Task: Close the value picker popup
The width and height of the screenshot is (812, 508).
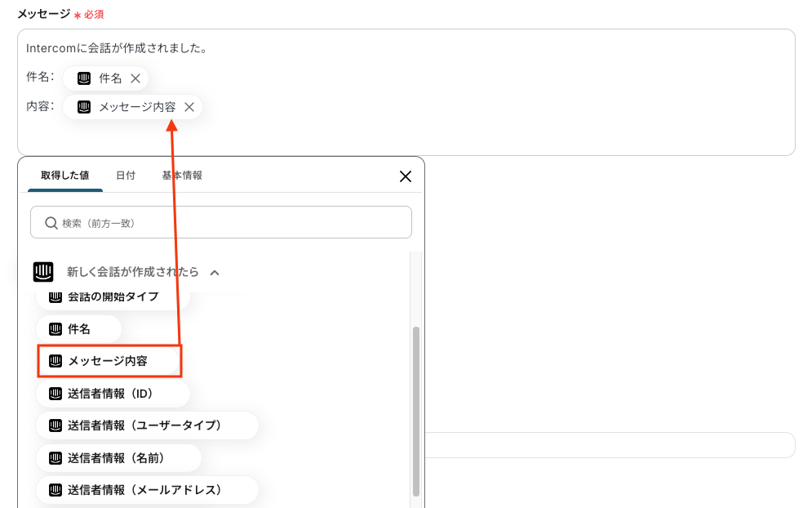Action: (x=406, y=176)
